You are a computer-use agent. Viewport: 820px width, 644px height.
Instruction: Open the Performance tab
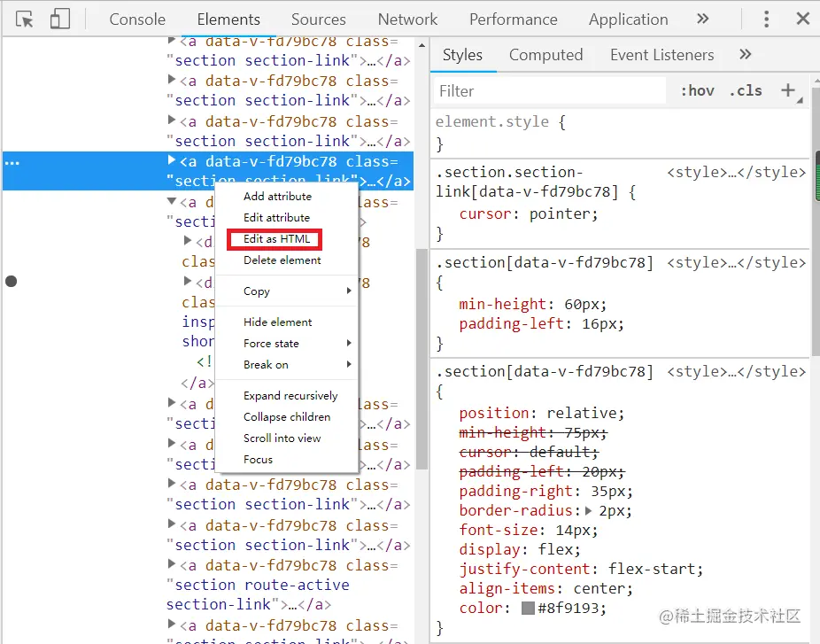click(513, 19)
